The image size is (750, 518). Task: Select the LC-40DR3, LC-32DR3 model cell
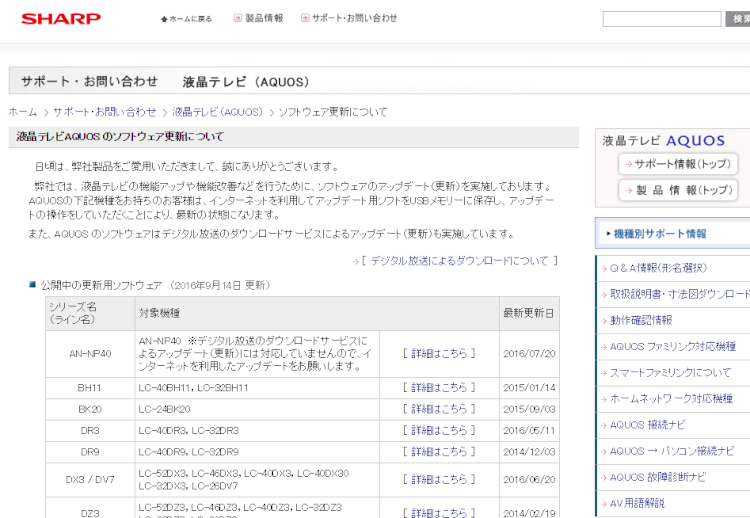point(257,430)
